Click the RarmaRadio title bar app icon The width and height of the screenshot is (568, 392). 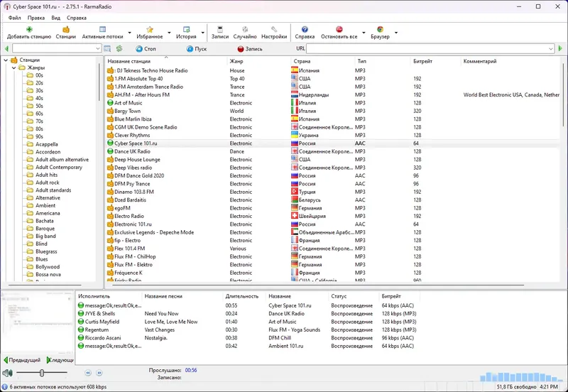click(7, 6)
